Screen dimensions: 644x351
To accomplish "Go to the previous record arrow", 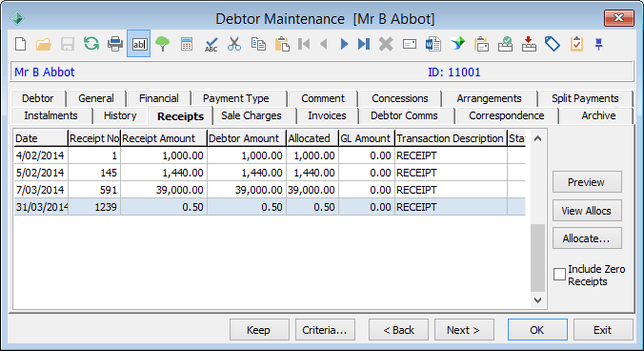I will click(x=324, y=44).
